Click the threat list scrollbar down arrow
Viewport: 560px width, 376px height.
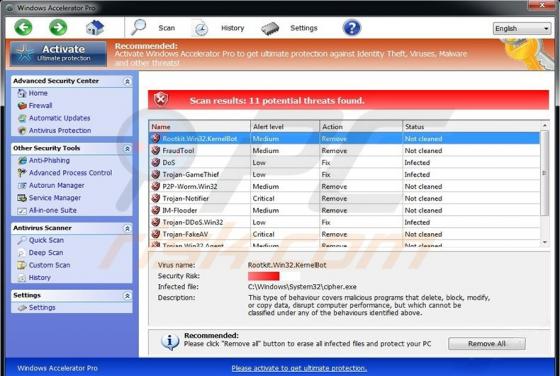545,242
